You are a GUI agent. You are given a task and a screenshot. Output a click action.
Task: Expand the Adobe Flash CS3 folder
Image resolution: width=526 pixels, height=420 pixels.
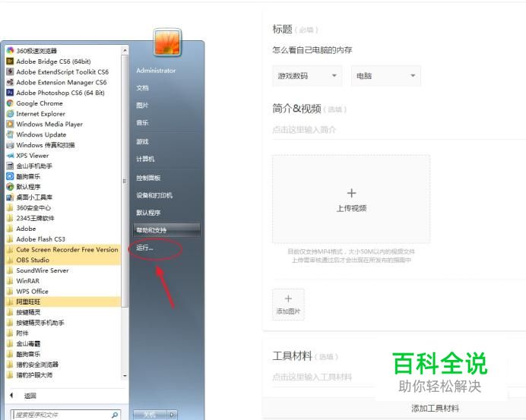point(63,239)
